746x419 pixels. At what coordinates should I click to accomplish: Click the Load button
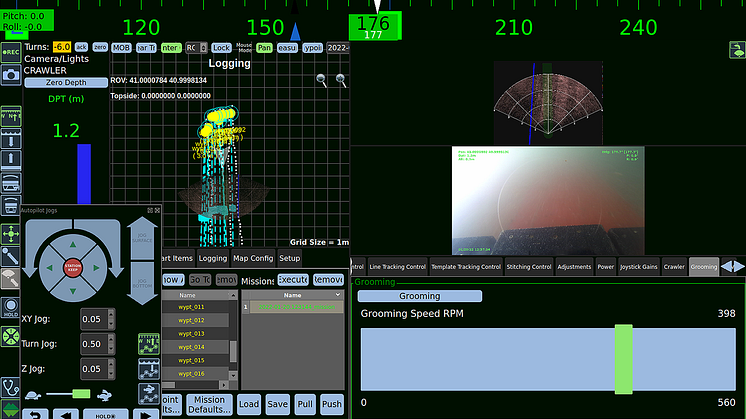pos(249,404)
